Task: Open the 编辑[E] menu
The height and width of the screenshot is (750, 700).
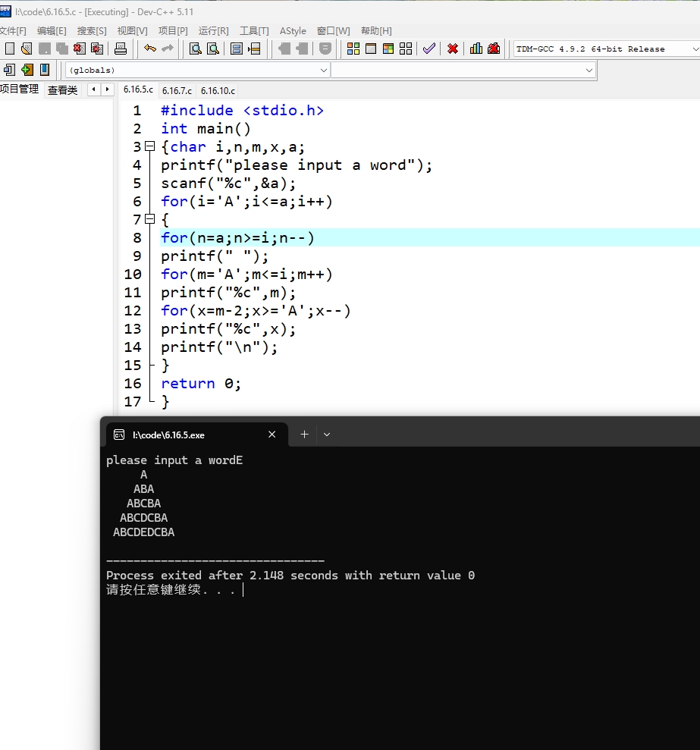Action: point(52,30)
